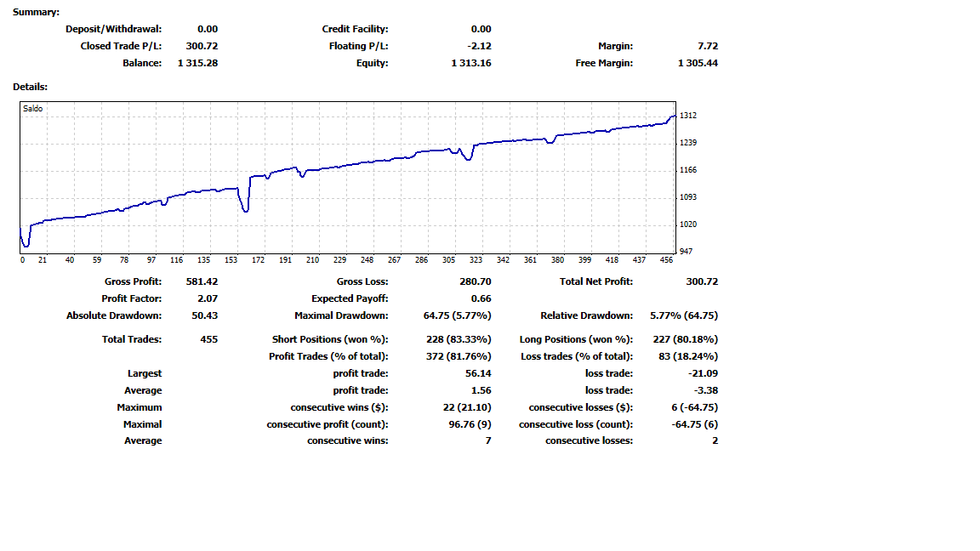980x551 pixels.
Task: Click the Free Margin value 1 305.44
Action: (x=698, y=63)
